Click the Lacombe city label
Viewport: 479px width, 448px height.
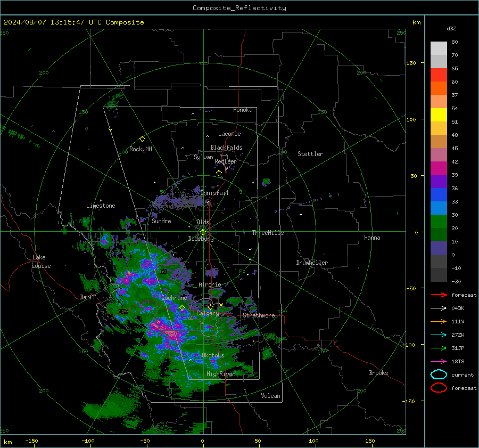click(229, 134)
